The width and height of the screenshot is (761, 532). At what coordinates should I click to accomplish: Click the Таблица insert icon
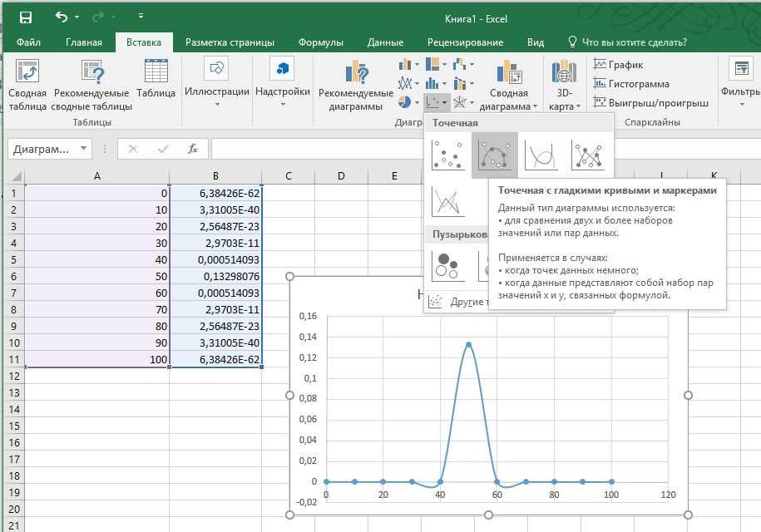point(156,72)
